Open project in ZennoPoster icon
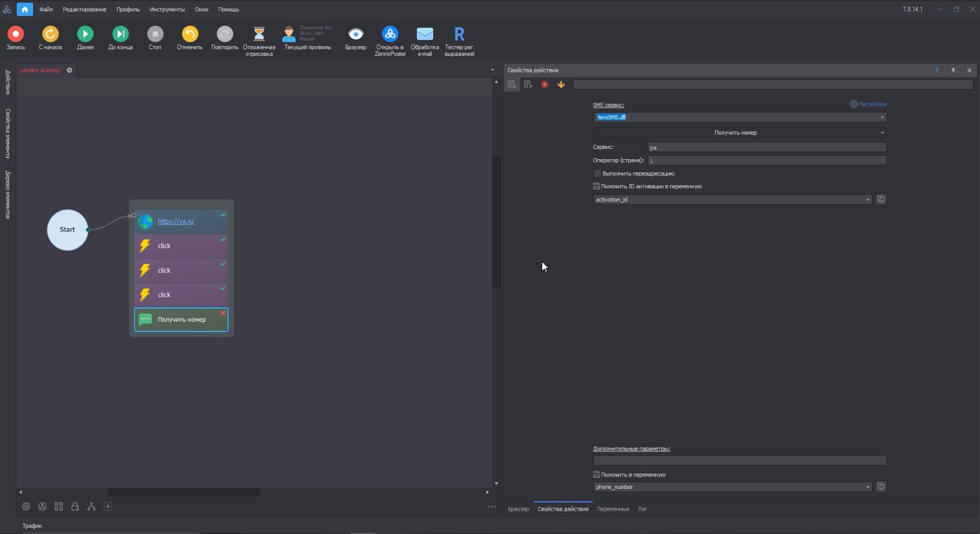Image resolution: width=980 pixels, height=534 pixels. pos(390,34)
